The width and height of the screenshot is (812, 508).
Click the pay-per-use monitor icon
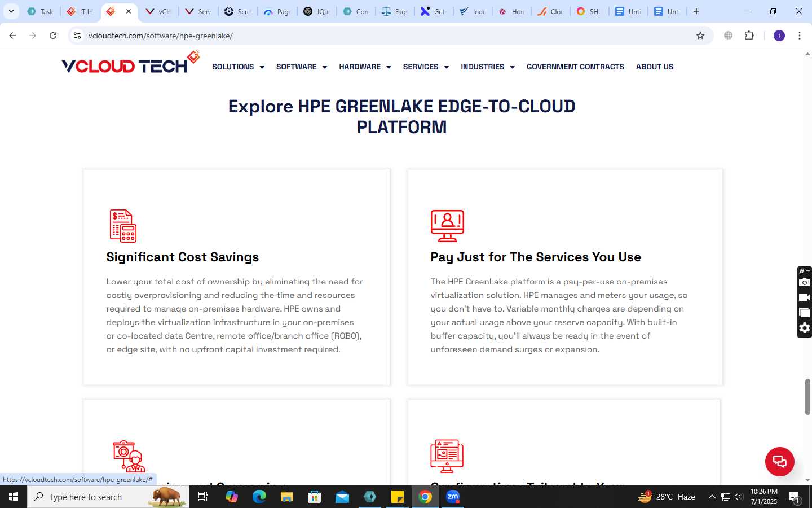[x=447, y=226]
